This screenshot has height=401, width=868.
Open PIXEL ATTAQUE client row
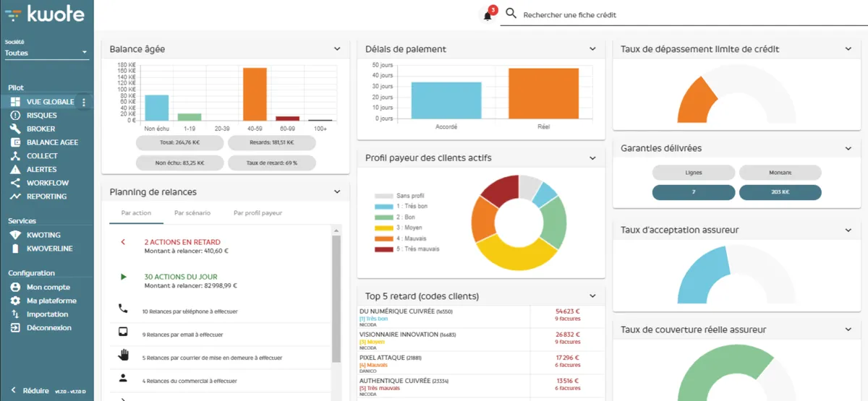(x=481, y=362)
